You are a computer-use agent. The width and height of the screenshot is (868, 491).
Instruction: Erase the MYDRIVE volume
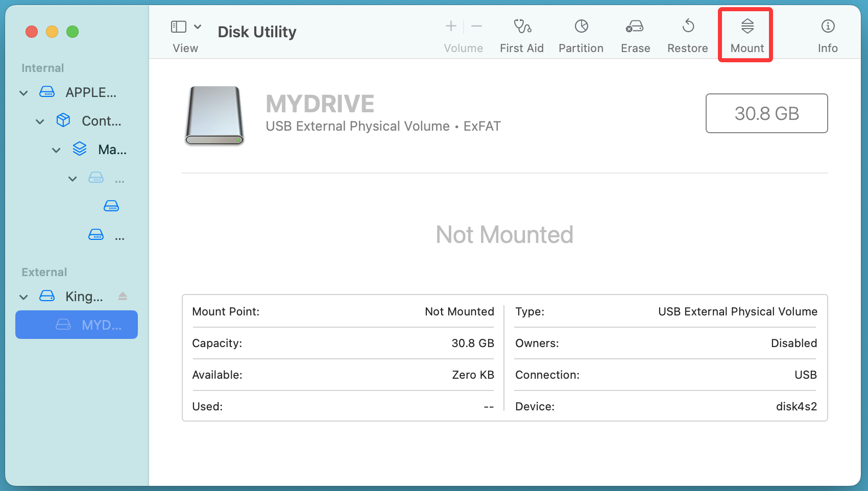635,35
